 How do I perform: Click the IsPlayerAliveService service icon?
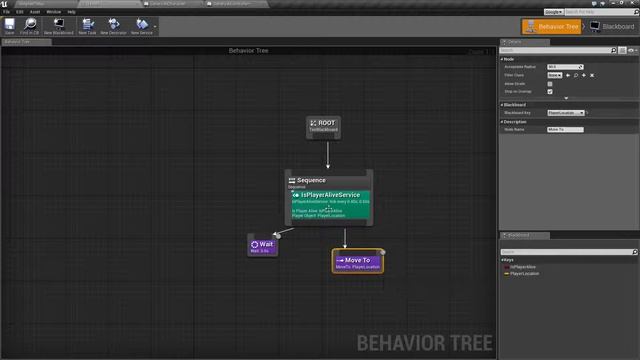pos(296,195)
